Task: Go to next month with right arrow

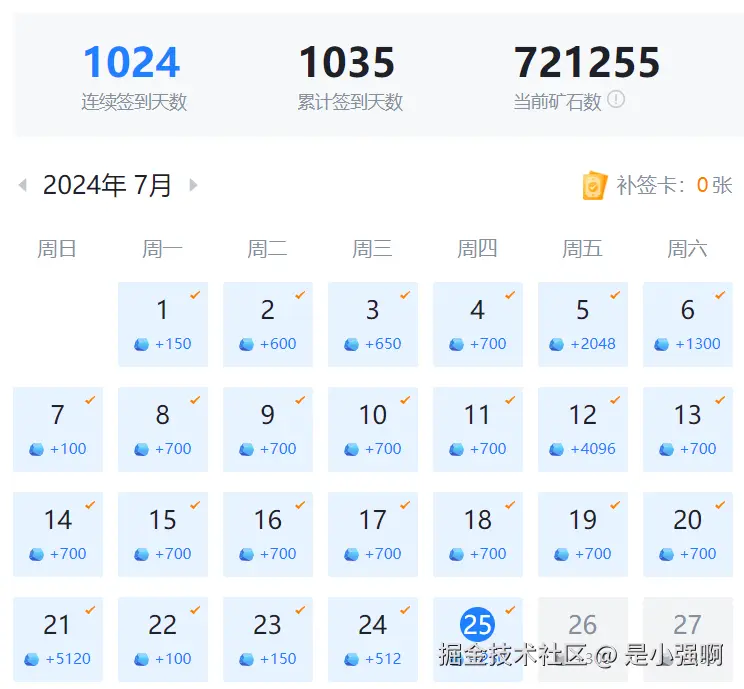Action: [193, 185]
